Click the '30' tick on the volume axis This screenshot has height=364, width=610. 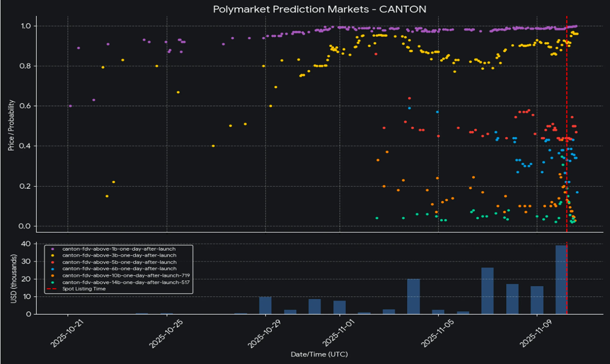coord(26,261)
